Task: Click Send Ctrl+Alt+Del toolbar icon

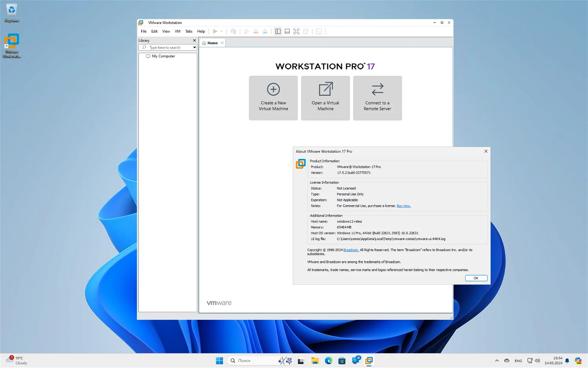Action: [233, 31]
